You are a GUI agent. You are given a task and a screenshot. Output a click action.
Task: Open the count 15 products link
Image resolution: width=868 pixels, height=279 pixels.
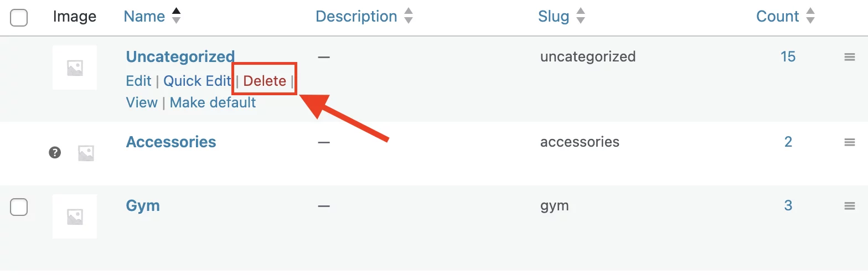tap(788, 56)
